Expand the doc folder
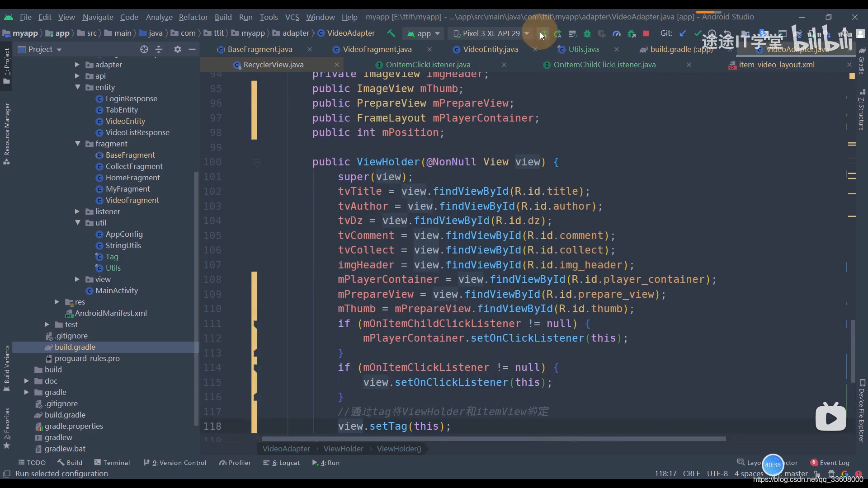 click(27, 381)
